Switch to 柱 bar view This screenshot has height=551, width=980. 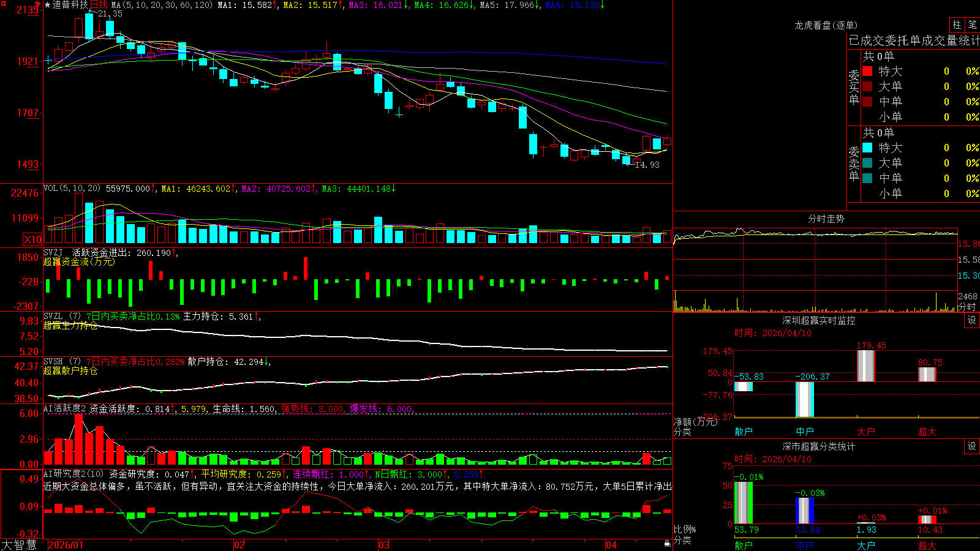pos(957,24)
